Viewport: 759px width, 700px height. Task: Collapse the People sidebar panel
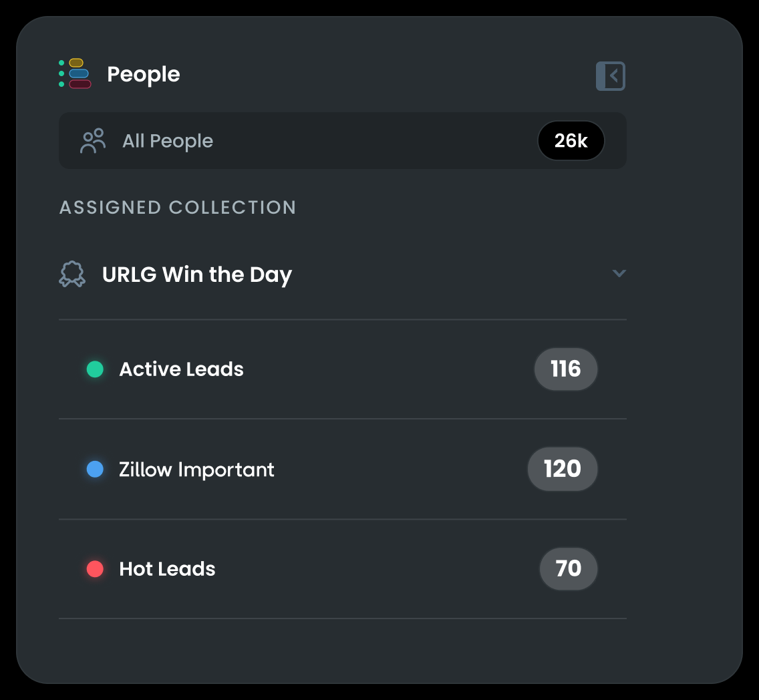pos(610,75)
